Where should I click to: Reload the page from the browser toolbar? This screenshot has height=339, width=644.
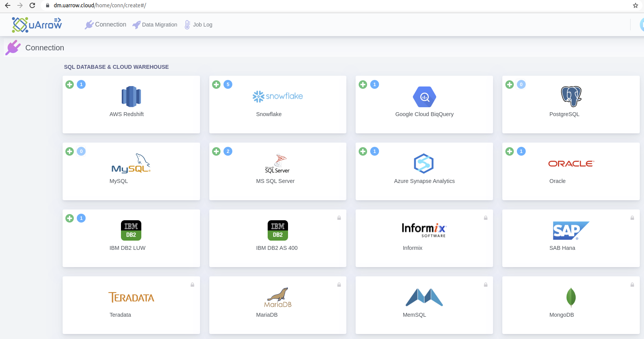tap(32, 5)
